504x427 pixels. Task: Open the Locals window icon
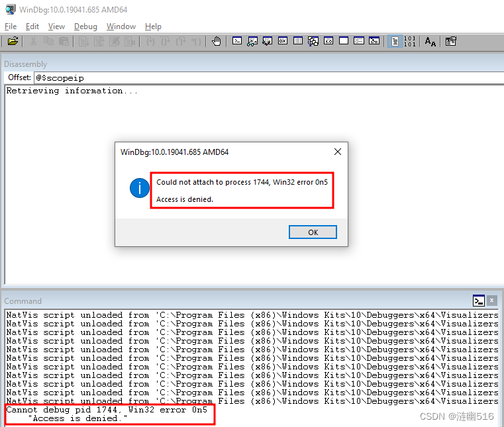pos(268,41)
